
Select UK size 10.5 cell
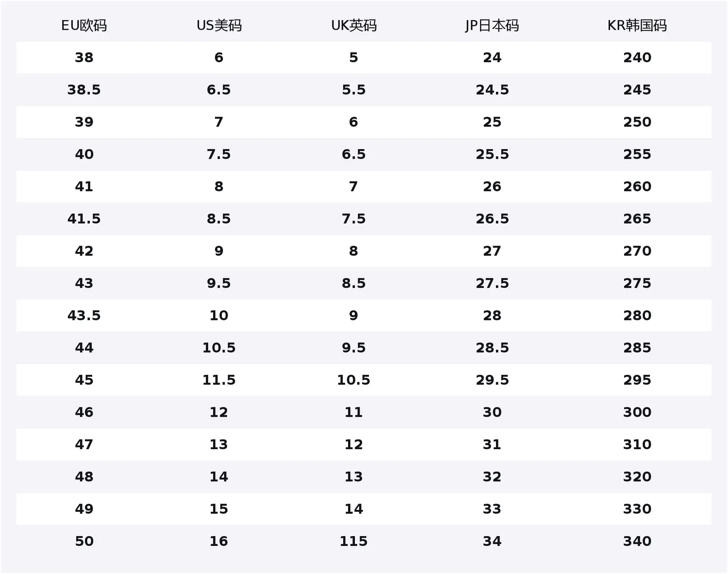[354, 380]
